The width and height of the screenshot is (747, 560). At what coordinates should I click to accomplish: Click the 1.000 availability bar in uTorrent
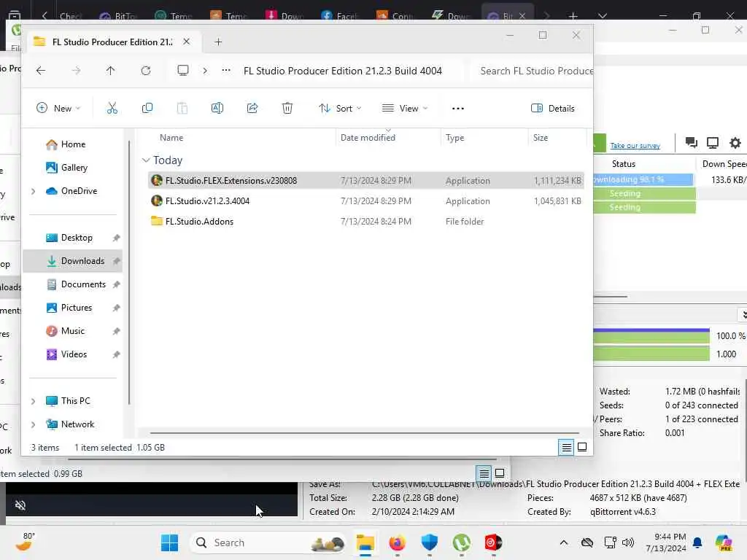point(651,354)
